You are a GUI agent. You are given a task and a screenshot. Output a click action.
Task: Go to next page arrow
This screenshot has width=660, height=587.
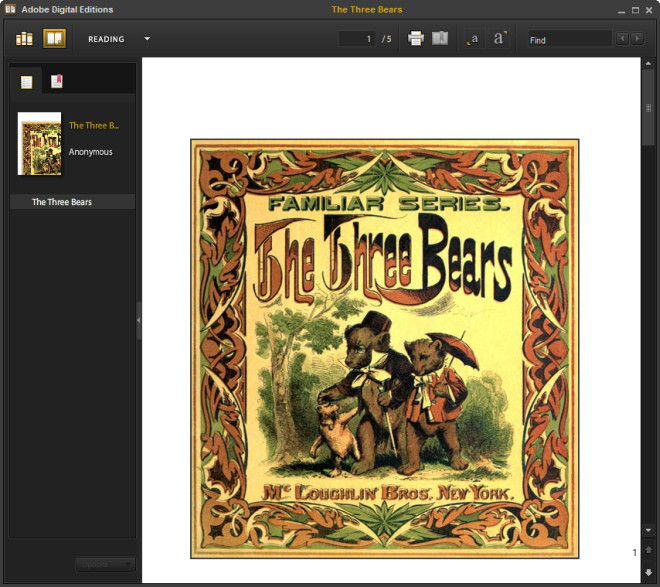pyautogui.click(x=648, y=572)
